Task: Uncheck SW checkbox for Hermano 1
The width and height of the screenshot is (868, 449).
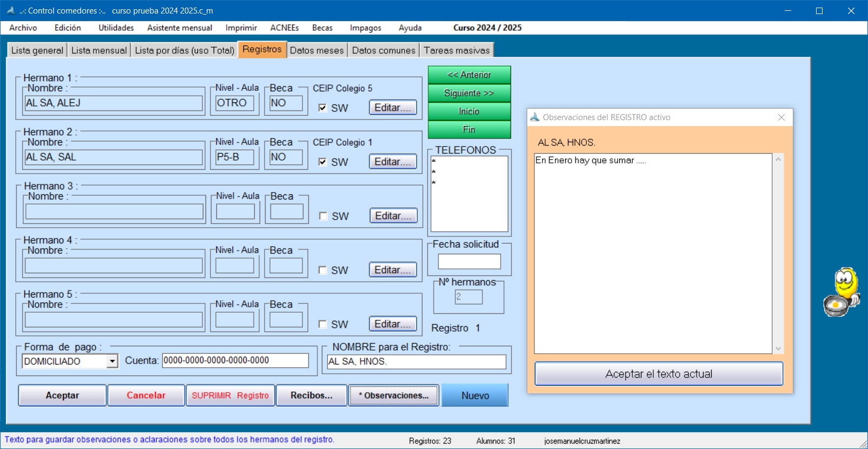Action: tap(322, 108)
